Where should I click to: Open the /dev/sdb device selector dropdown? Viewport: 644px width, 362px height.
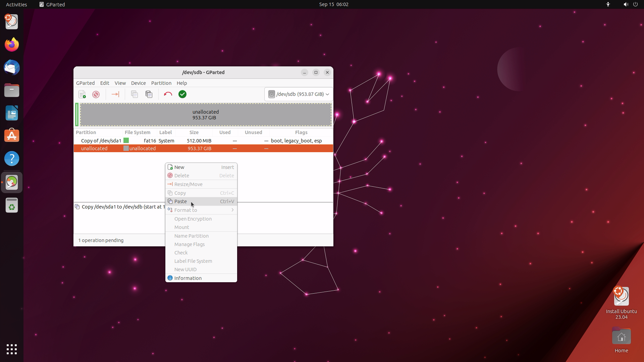click(x=299, y=94)
